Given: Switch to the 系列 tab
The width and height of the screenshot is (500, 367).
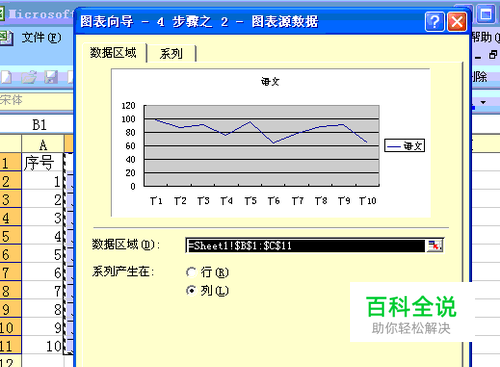Looking at the screenshot, I should click(x=171, y=53).
